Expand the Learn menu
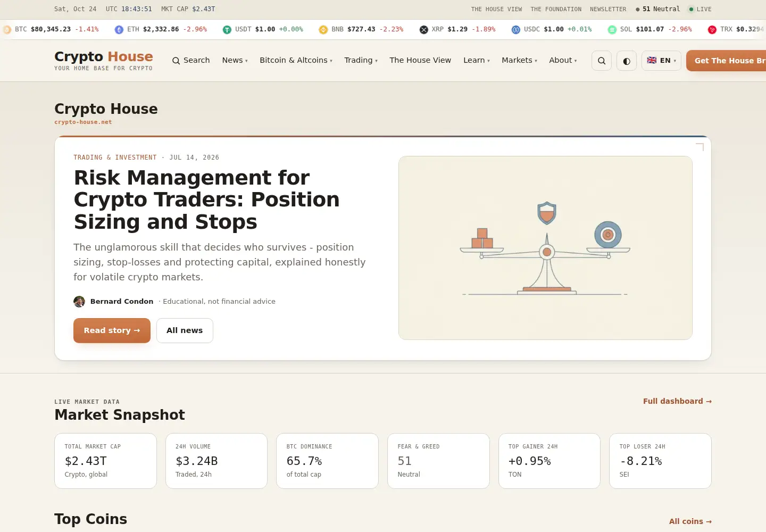The width and height of the screenshot is (766, 532). click(477, 60)
